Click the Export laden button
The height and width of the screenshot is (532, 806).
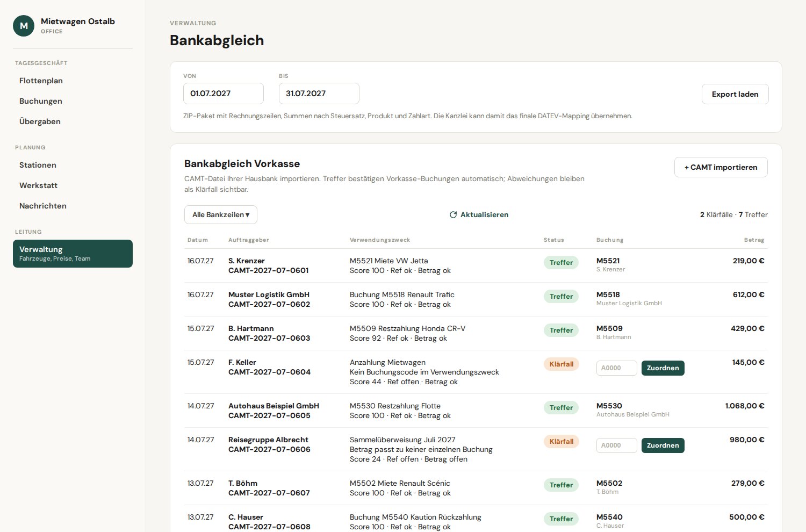click(x=735, y=94)
